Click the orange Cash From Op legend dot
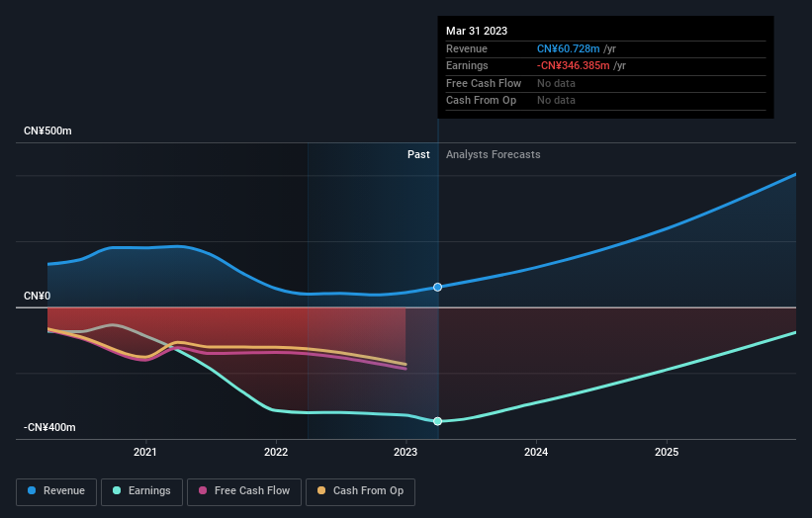 click(318, 491)
